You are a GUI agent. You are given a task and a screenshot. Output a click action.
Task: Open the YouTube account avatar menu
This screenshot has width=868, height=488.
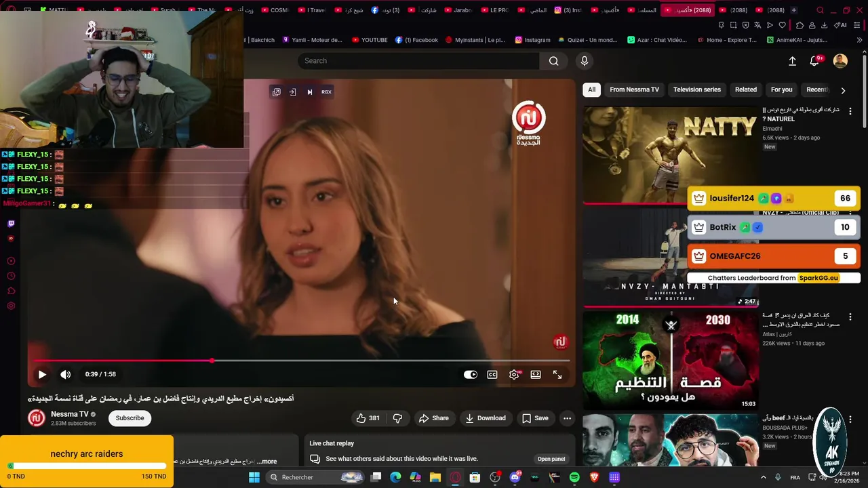pyautogui.click(x=840, y=61)
